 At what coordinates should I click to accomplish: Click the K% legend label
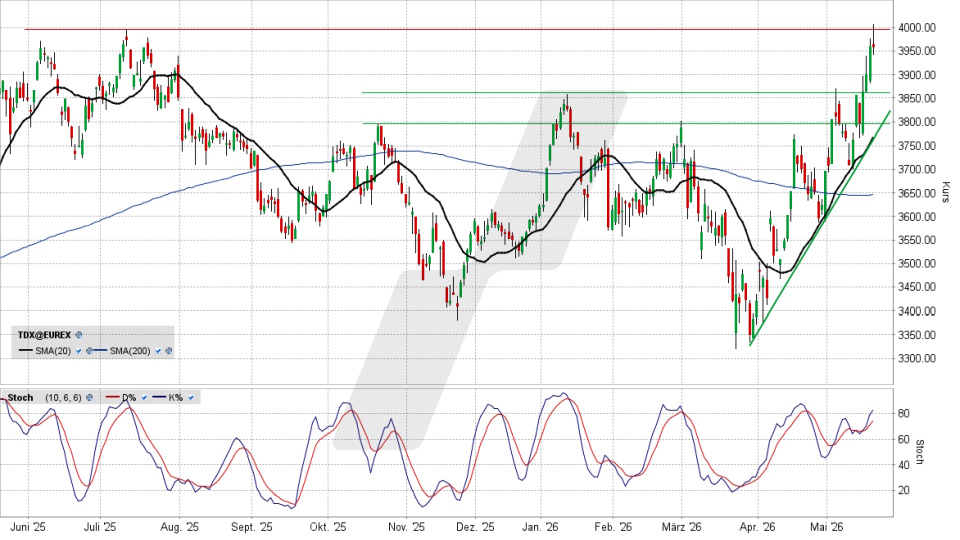click(x=176, y=397)
